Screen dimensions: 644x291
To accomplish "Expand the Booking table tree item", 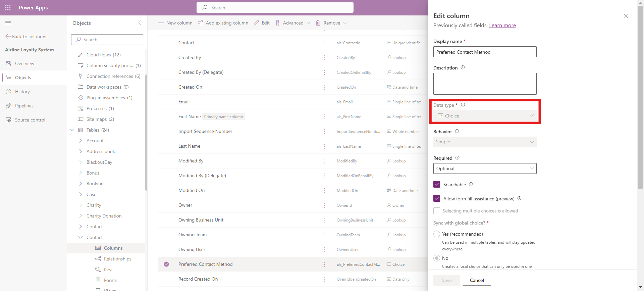I will (x=80, y=184).
